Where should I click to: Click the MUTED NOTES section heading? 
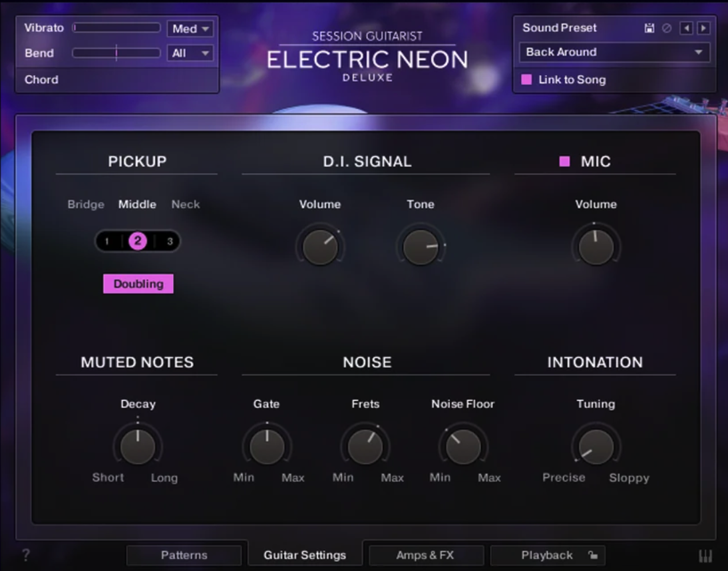click(138, 362)
